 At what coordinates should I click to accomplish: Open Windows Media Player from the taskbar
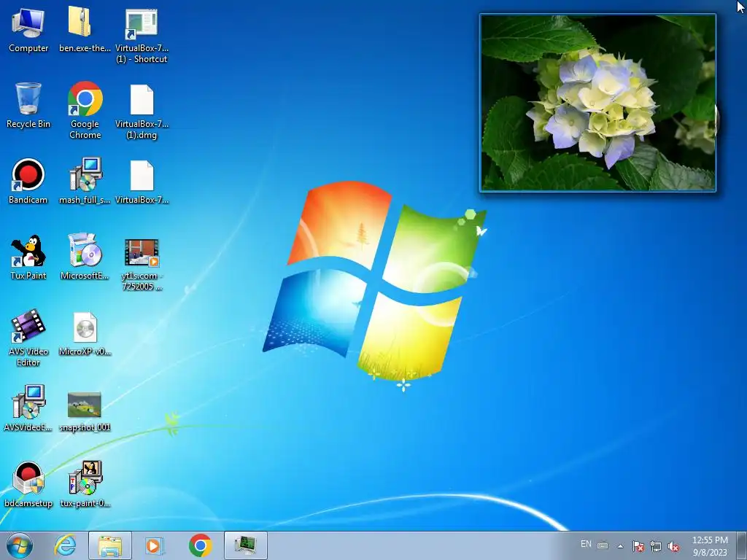(154, 545)
